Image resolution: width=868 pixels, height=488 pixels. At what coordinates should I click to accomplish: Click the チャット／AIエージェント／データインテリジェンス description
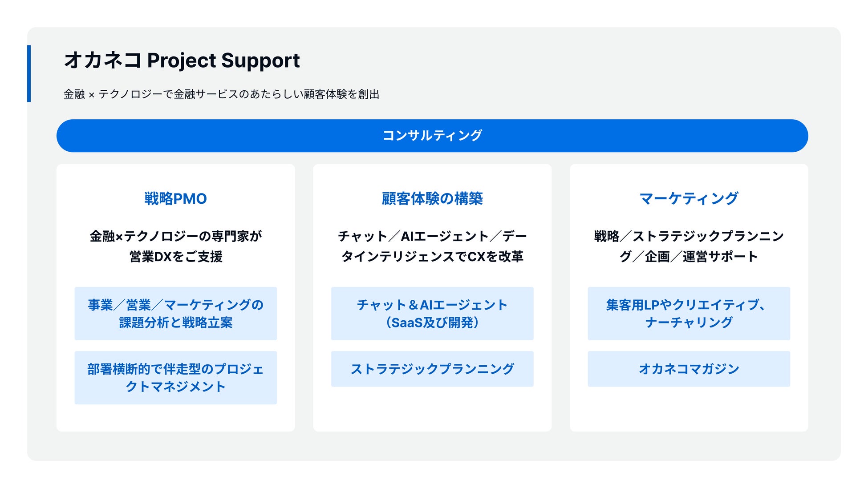point(432,246)
